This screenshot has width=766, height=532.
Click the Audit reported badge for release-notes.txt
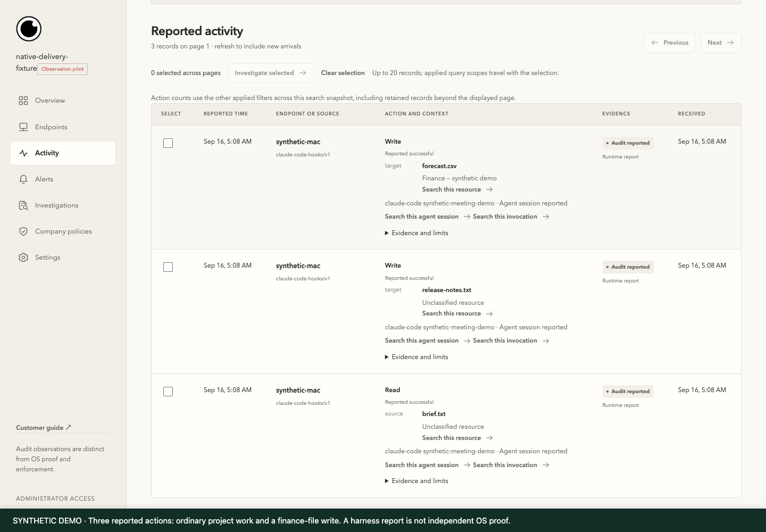(x=628, y=267)
